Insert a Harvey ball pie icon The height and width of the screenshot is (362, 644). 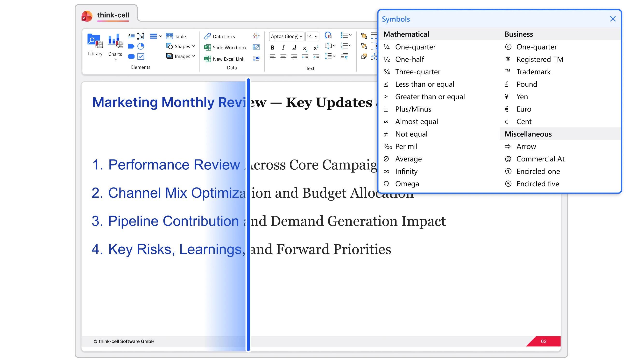pos(141,46)
